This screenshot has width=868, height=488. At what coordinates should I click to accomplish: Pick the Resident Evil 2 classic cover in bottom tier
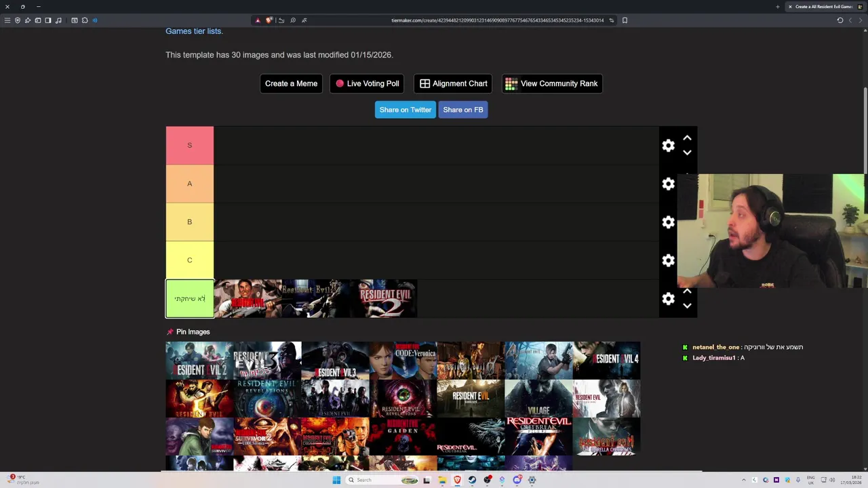383,299
